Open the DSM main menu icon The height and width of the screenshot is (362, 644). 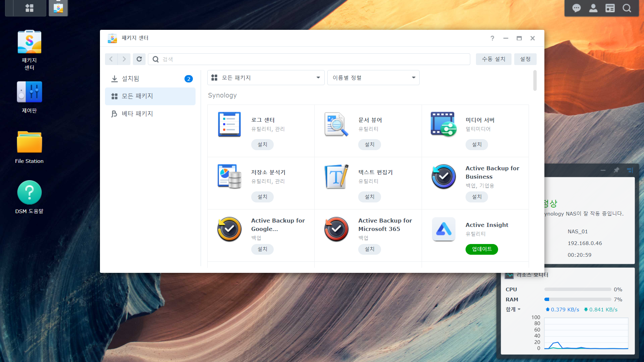coord(30,8)
